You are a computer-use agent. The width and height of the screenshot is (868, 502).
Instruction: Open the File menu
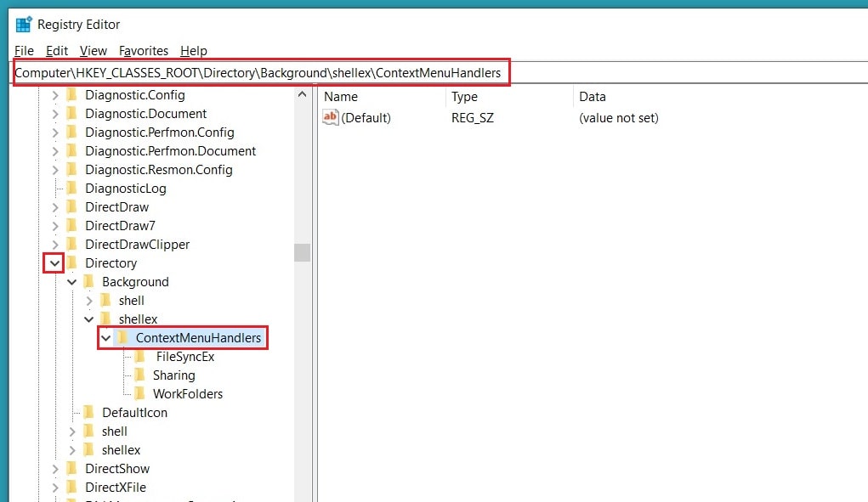pos(24,51)
